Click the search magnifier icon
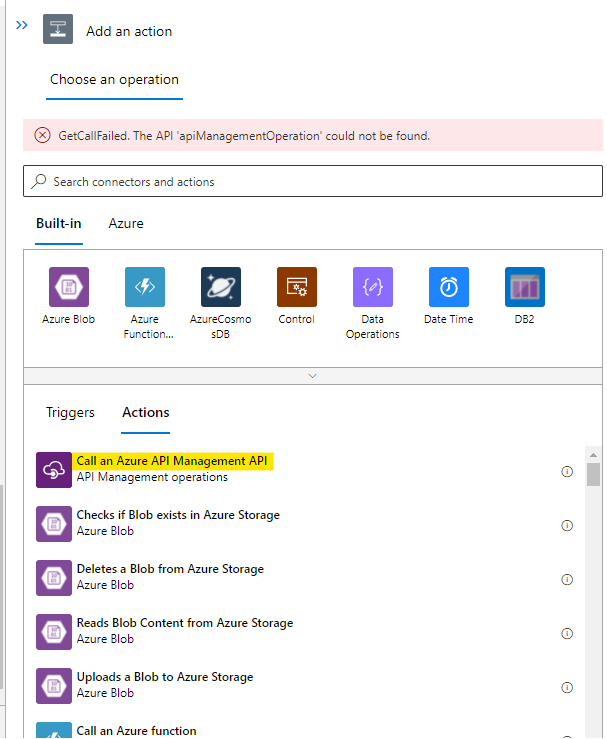 (39, 181)
